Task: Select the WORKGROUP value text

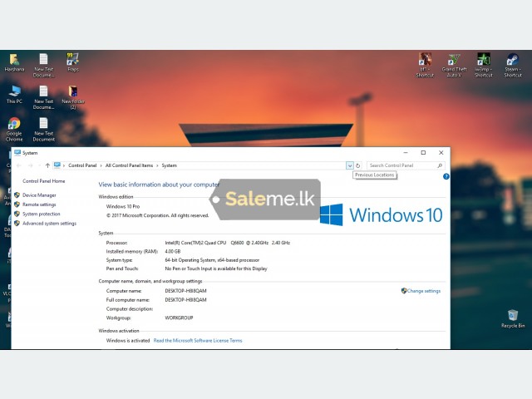Action: [180, 318]
